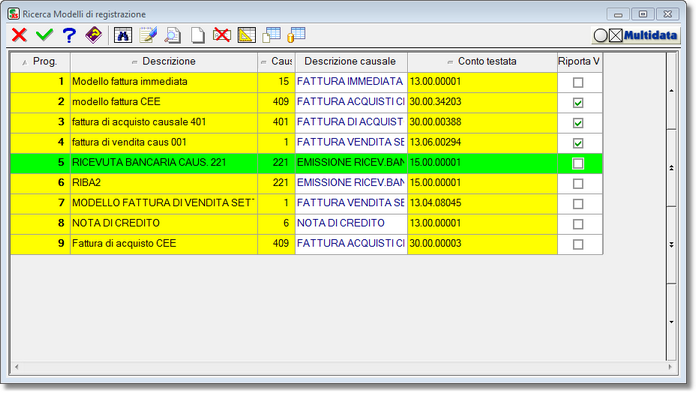Uncheck Riporta checkbox for fattura di acquisto causale 401

pyautogui.click(x=577, y=123)
